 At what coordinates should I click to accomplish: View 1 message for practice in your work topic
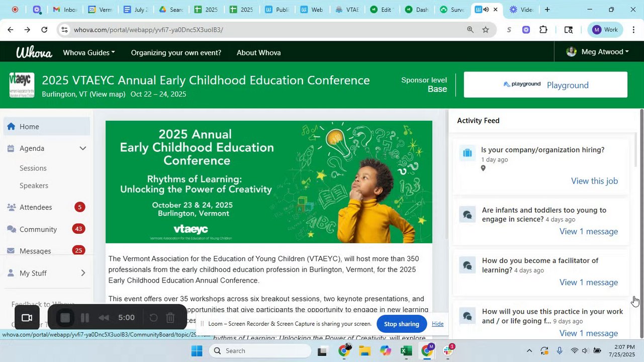[589, 333]
